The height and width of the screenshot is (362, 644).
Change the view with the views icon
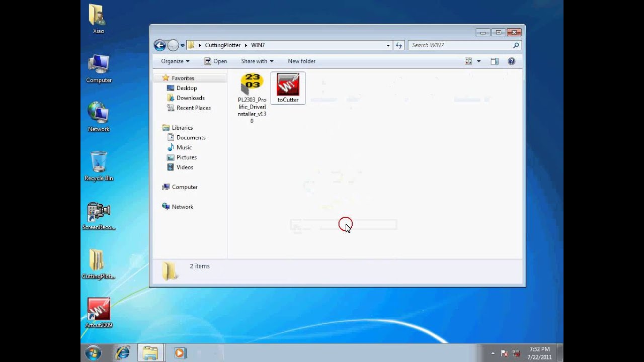click(468, 61)
